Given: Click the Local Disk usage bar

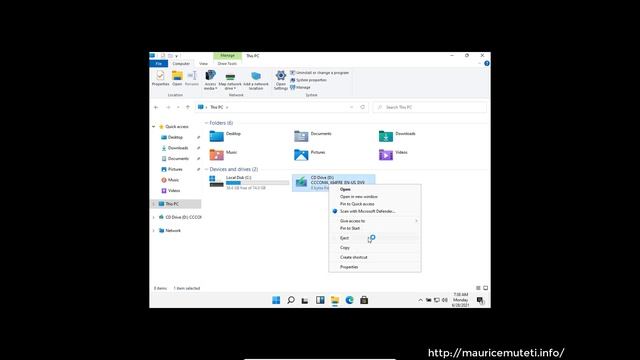Looking at the screenshot, I should coord(257,183).
